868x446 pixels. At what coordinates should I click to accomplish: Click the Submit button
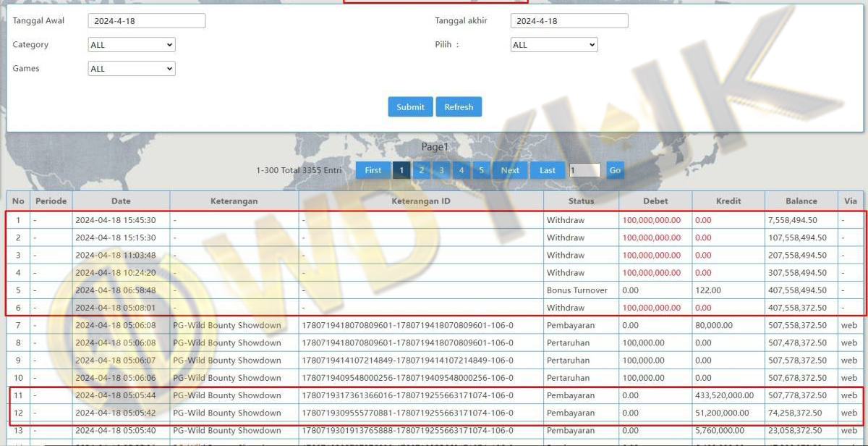coord(410,107)
